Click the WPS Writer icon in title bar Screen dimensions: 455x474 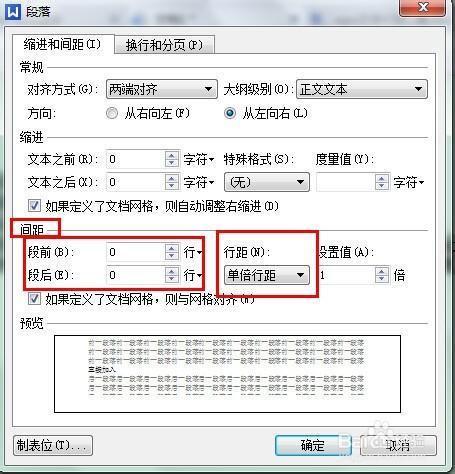[x=13, y=12]
